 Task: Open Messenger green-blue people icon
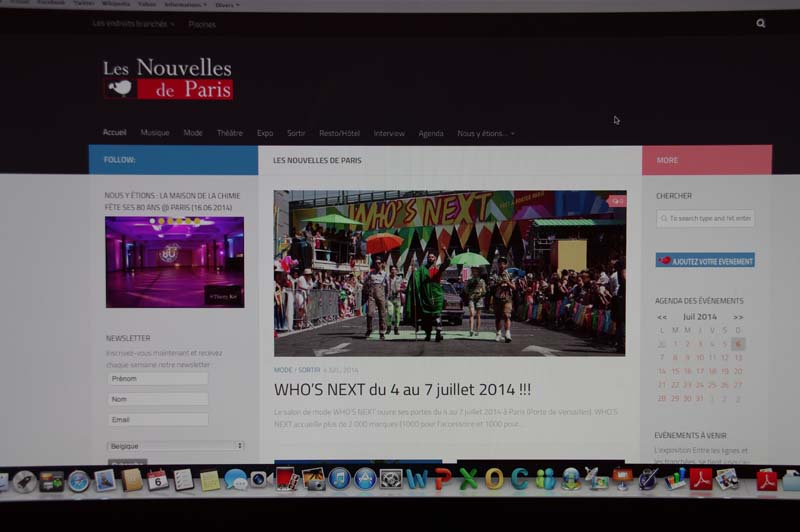pyautogui.click(x=545, y=479)
